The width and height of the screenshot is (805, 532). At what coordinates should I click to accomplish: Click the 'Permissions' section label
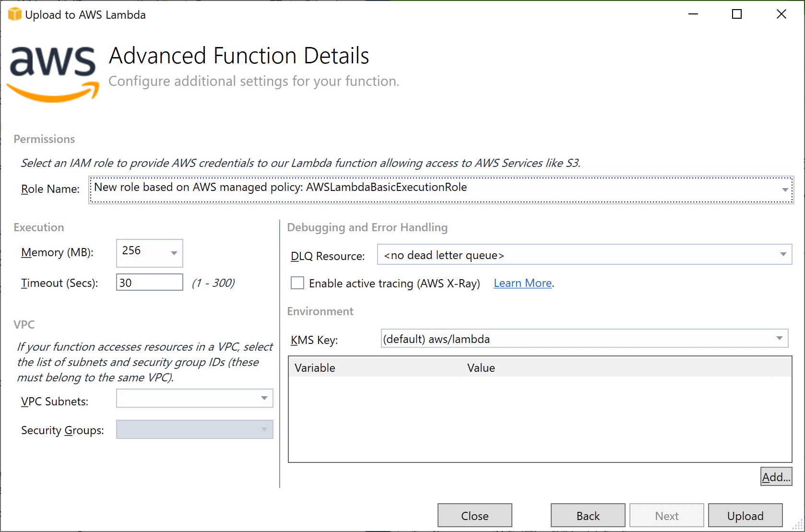[44, 139]
